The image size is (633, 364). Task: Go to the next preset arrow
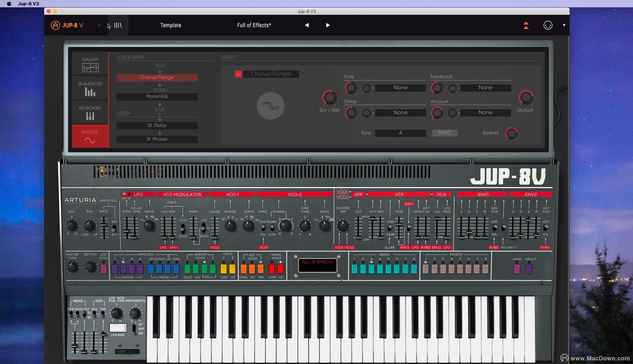328,25
